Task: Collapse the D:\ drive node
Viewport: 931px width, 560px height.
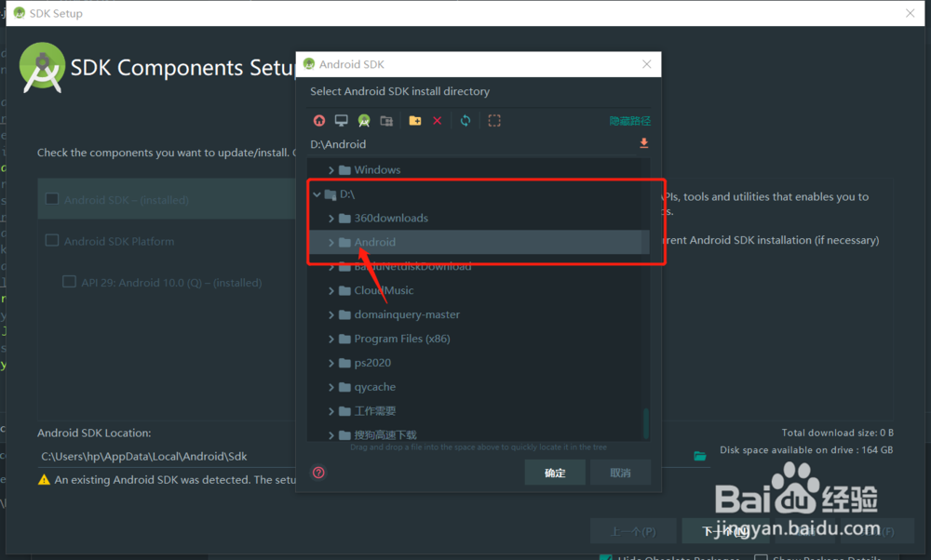Action: tap(317, 194)
